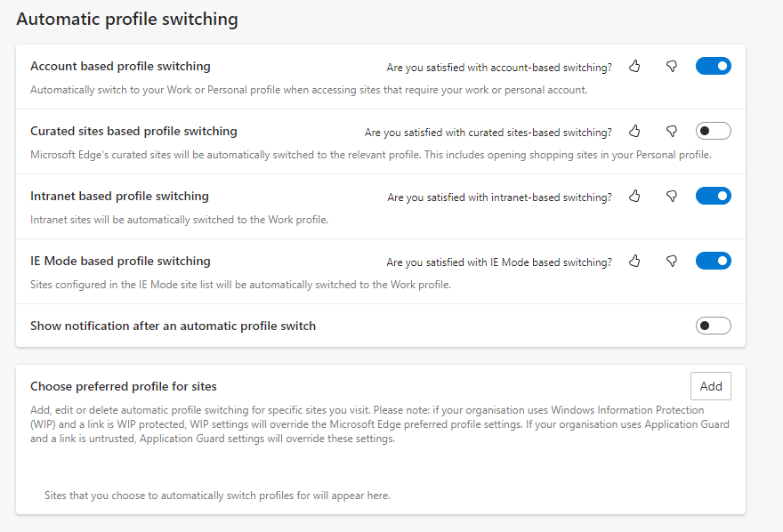
Task: Click the Curated sites based profile switching label
Action: pyautogui.click(x=133, y=132)
